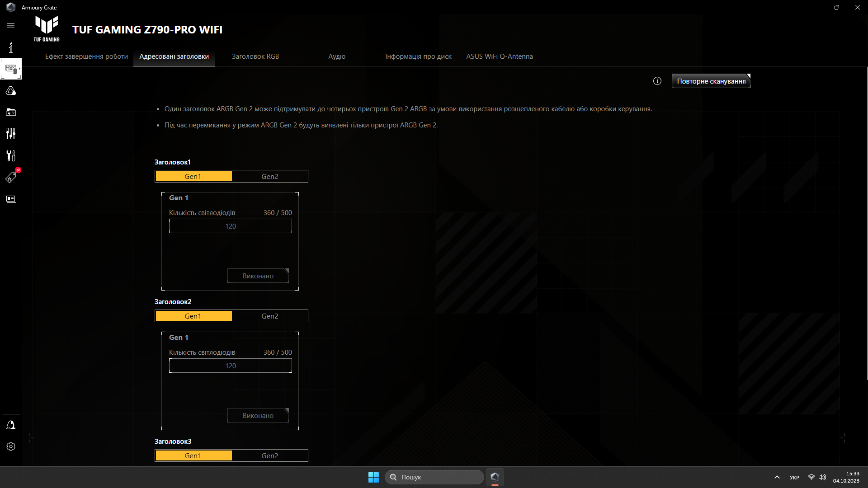The image size is (868, 488).
Task: Open the volume speaker tray icon
Action: [822, 477]
